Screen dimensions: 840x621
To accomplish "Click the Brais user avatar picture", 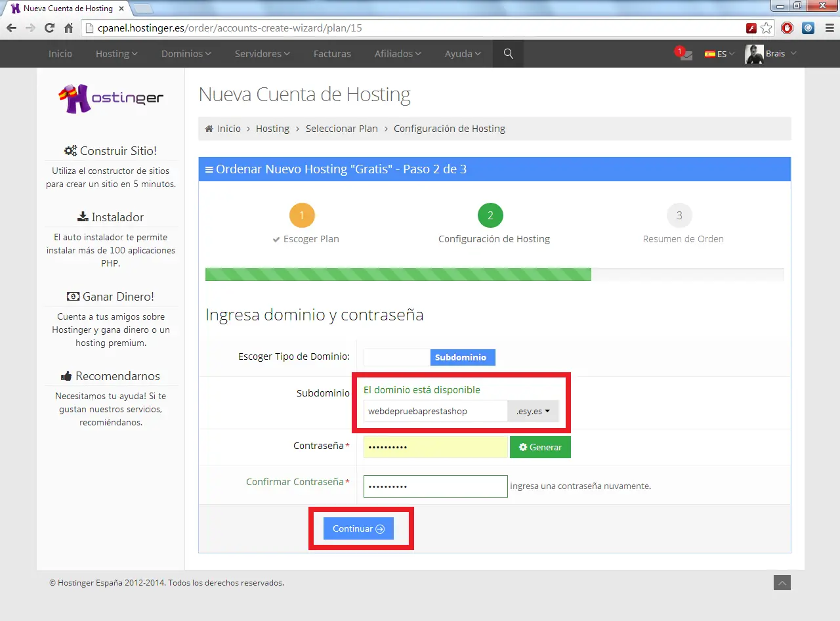I will click(754, 54).
